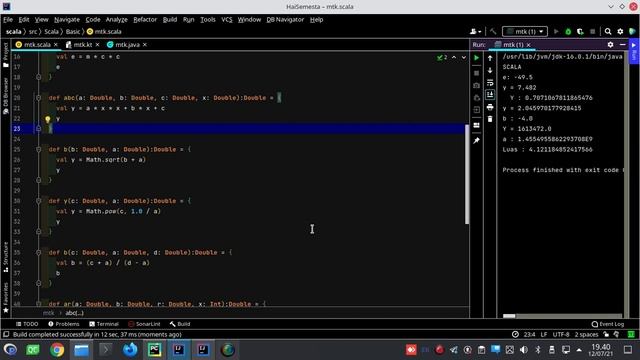The image size is (640, 360).
Task: Click the green Debug bug icon
Action: pyautogui.click(x=568, y=31)
